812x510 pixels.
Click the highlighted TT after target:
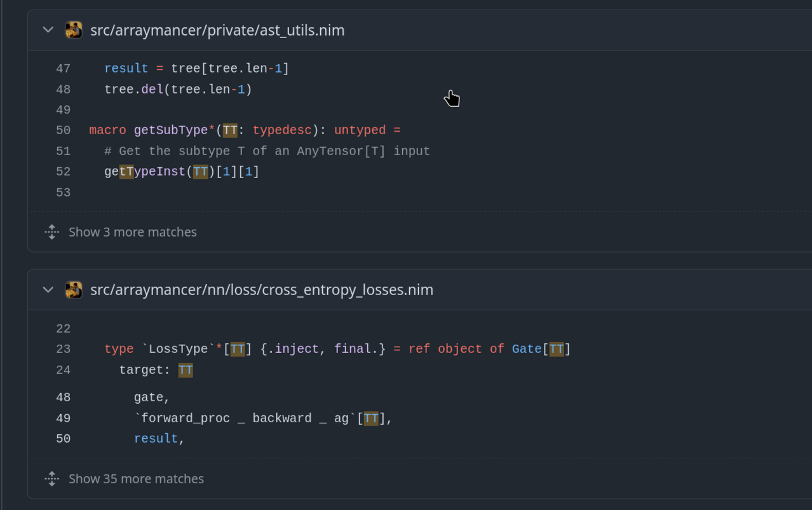tap(186, 370)
